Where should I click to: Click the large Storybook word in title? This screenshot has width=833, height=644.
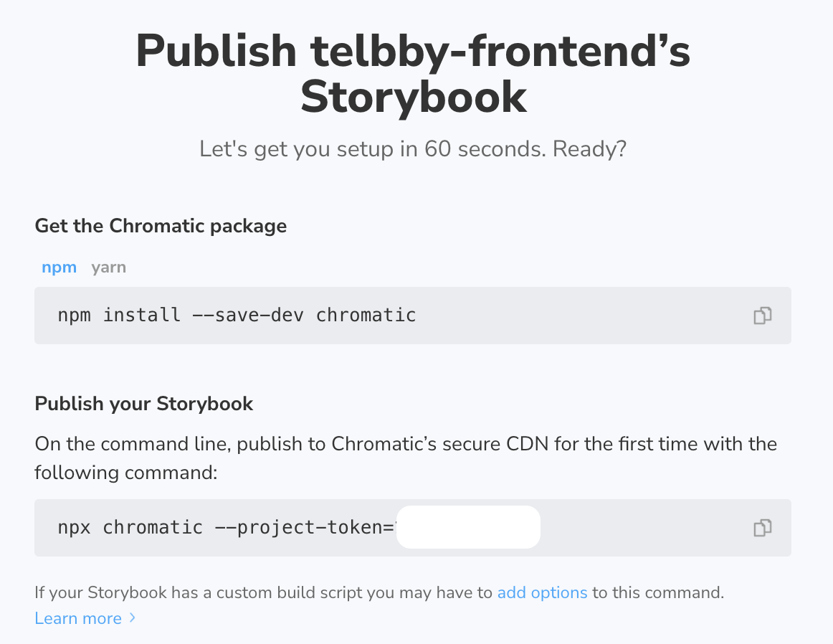414,98
